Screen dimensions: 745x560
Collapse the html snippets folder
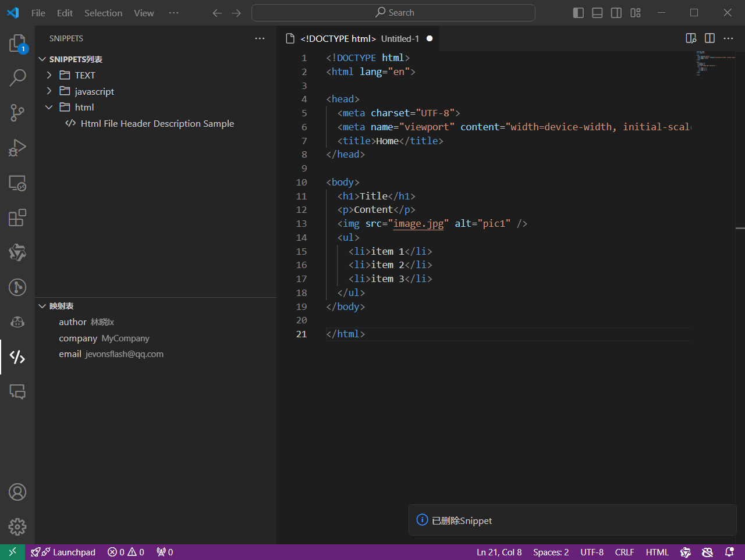(x=84, y=107)
